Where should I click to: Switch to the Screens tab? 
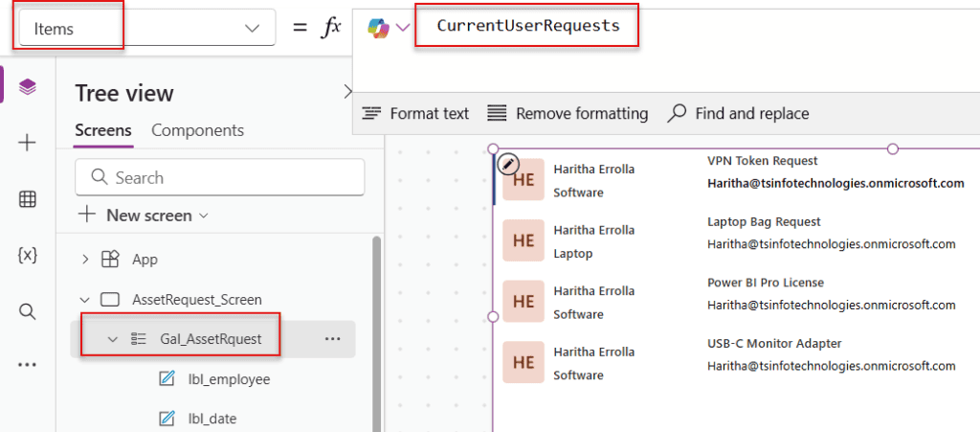click(x=103, y=130)
